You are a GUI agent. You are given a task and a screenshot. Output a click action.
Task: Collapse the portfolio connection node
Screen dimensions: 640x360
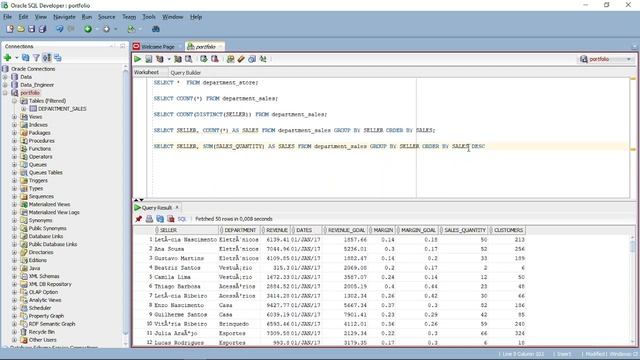[x=5, y=93]
